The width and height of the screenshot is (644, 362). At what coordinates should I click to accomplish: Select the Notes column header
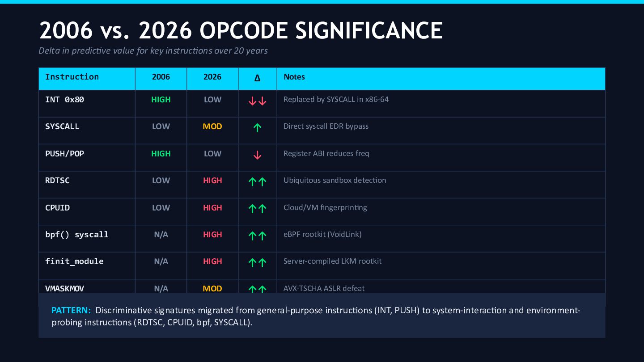coord(294,77)
